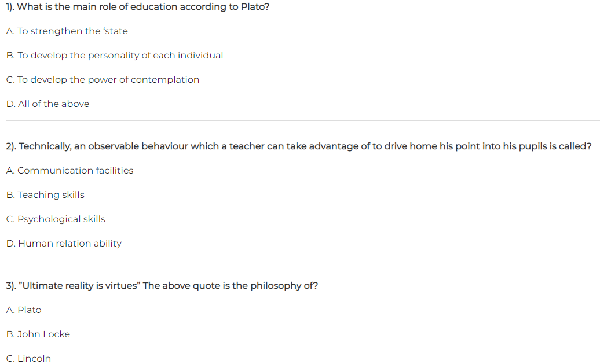Pick 'C. Psychological skills' answer

point(56,219)
